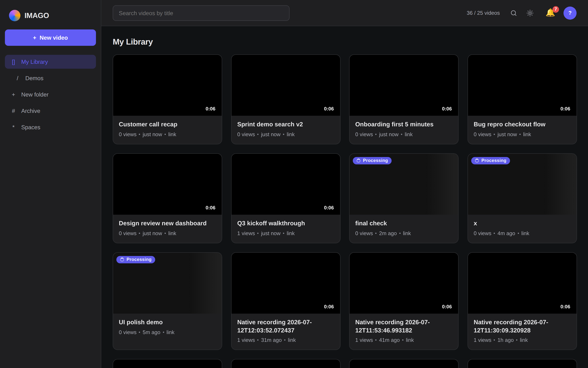The height and width of the screenshot is (368, 588).
Task: Toggle light theme with the sun icon
Action: click(530, 13)
